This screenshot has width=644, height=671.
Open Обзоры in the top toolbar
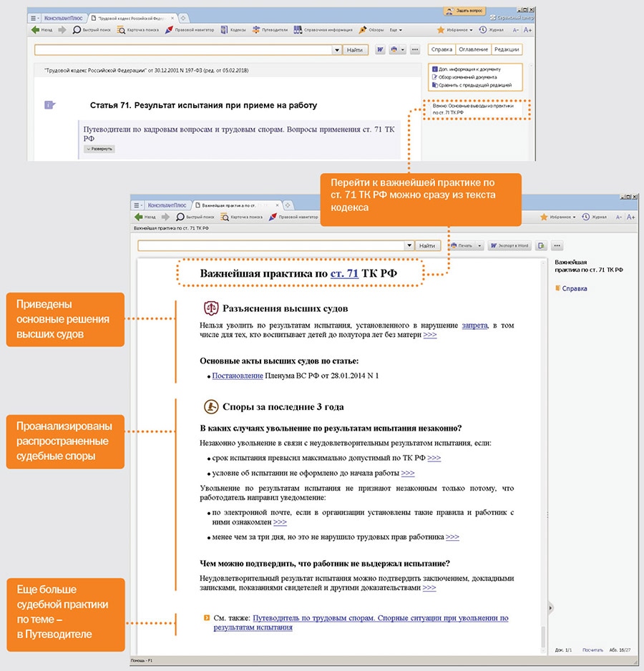coord(371,30)
